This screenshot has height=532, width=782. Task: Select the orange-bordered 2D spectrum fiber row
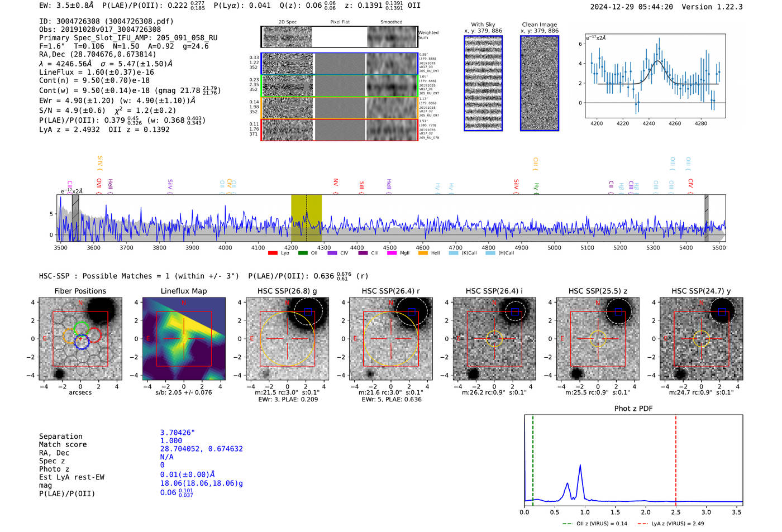click(x=340, y=108)
